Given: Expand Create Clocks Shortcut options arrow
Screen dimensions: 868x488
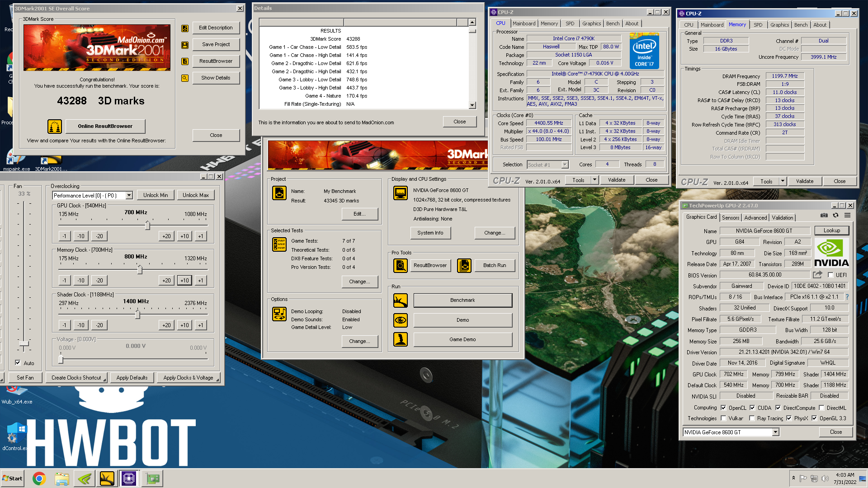Looking at the screenshot, I should point(104,380).
